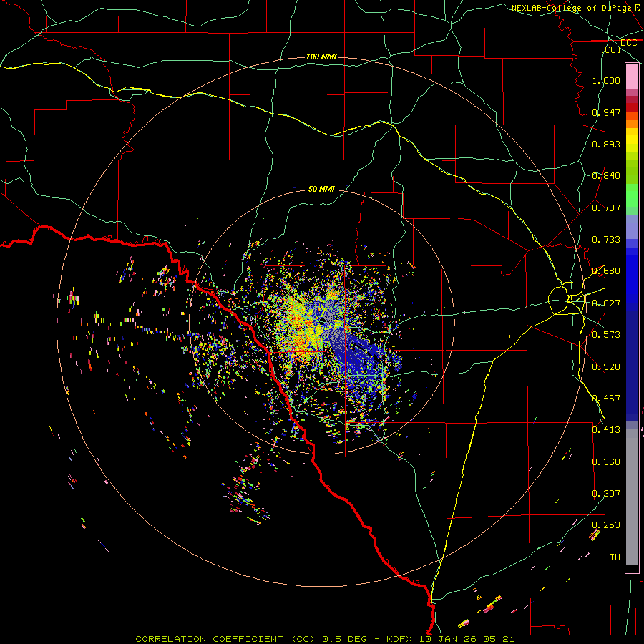Click the 1.000 value on the color scale
Image resolution: width=644 pixels, height=644 pixels.
pos(606,80)
